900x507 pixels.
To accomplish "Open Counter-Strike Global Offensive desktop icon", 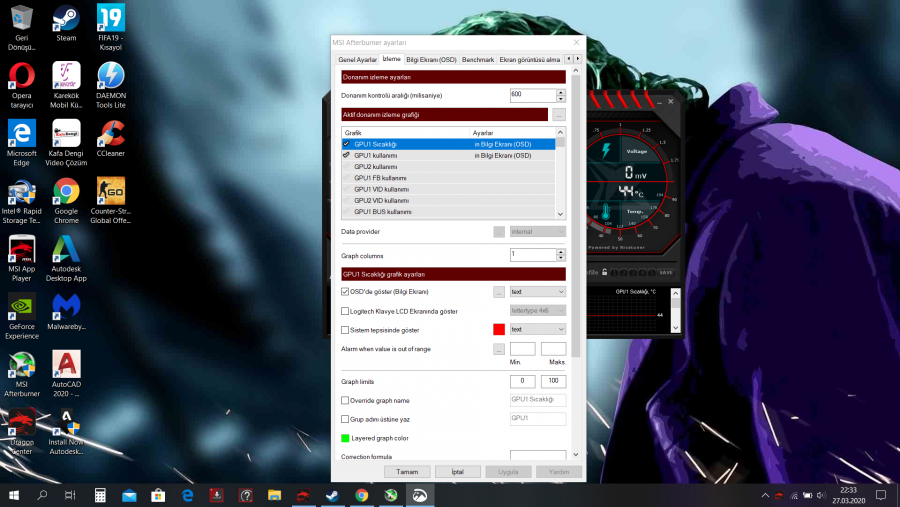I will click(110, 200).
